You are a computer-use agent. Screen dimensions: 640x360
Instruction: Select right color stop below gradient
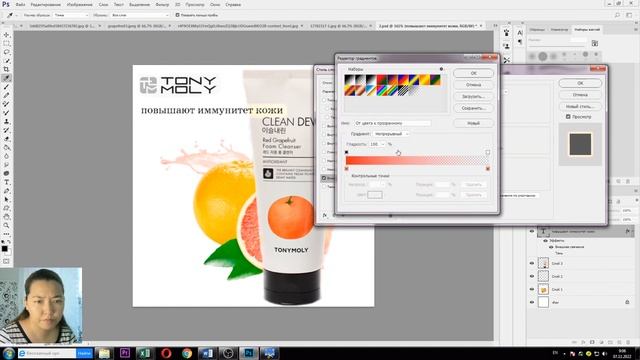(x=488, y=169)
